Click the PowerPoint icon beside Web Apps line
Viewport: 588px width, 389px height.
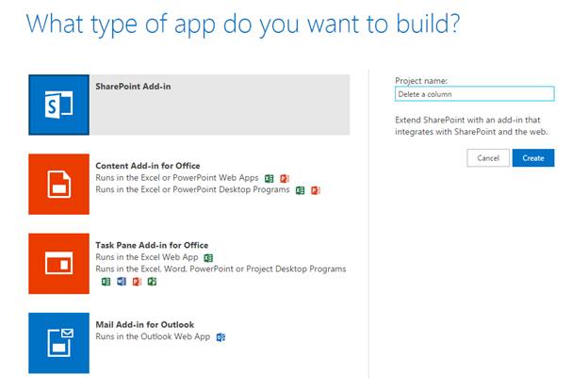[x=285, y=178]
